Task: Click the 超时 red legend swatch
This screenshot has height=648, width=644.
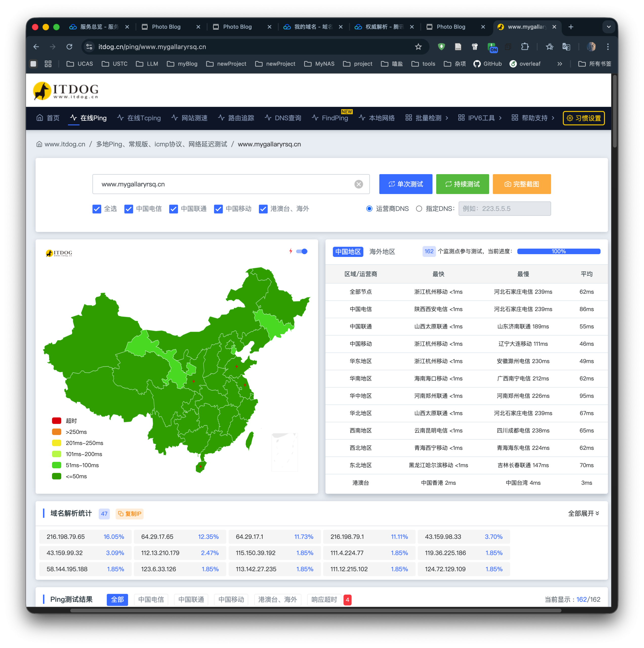Action: click(57, 421)
